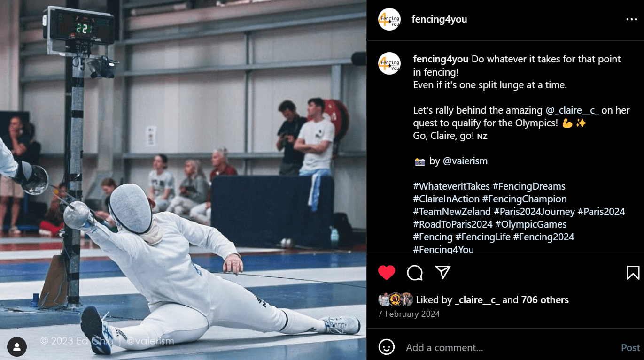Open more options three-dot menu

tap(631, 19)
